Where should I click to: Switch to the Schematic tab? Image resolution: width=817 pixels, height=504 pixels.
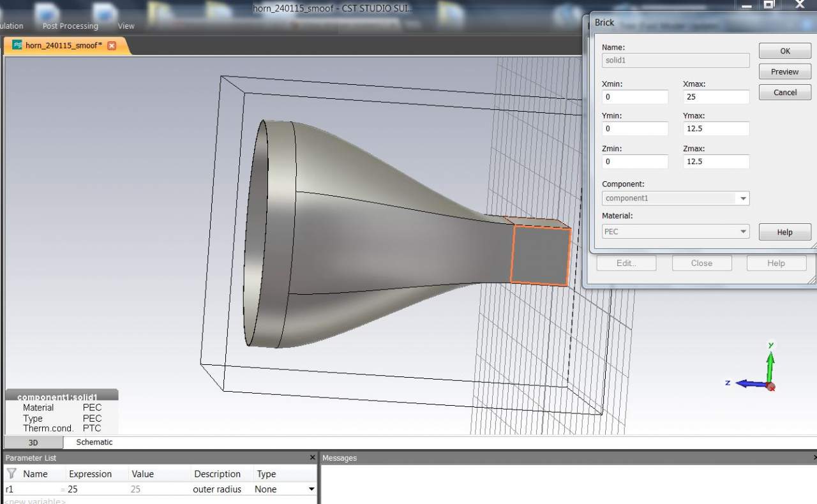[94, 442]
